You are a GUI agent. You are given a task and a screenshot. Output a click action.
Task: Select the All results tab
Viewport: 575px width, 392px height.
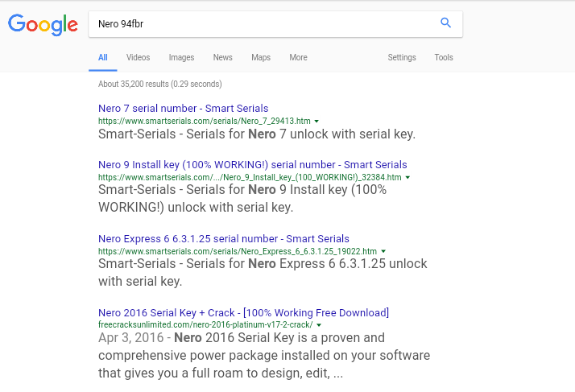click(x=103, y=58)
